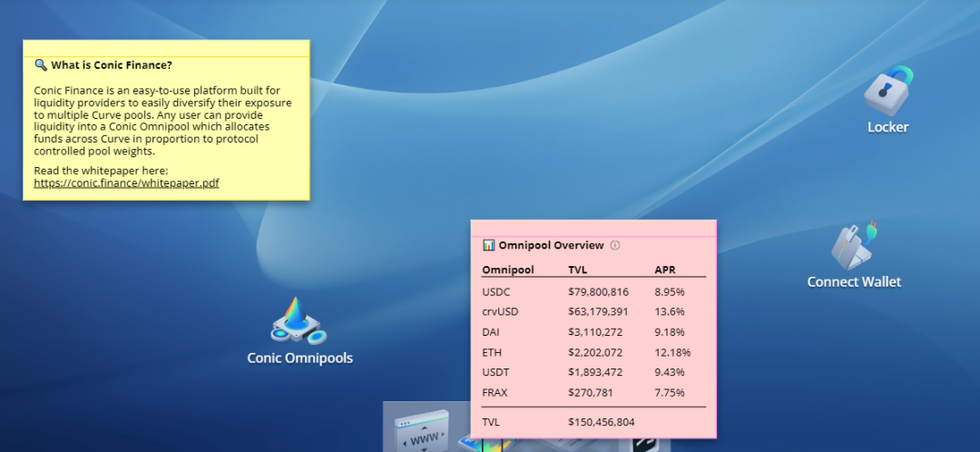Click the magnifier icon in the yellow note
This screenshot has width=980, height=452.
pyautogui.click(x=41, y=65)
